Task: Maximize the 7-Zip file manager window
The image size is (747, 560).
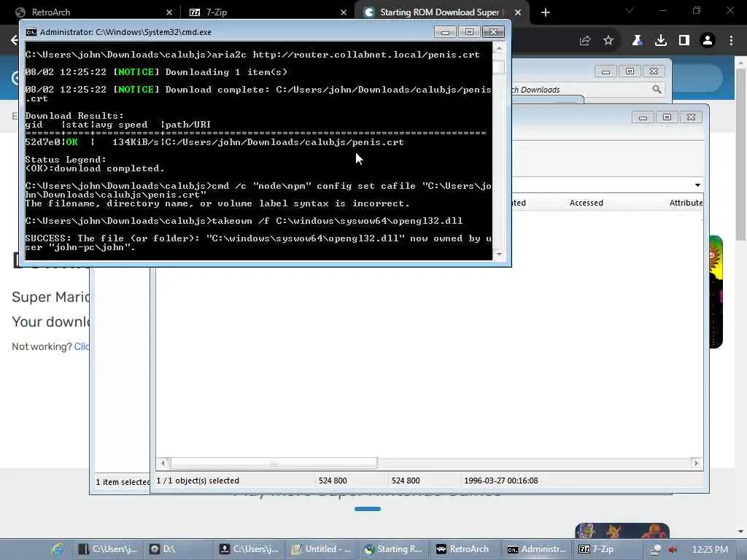Action: click(667, 117)
